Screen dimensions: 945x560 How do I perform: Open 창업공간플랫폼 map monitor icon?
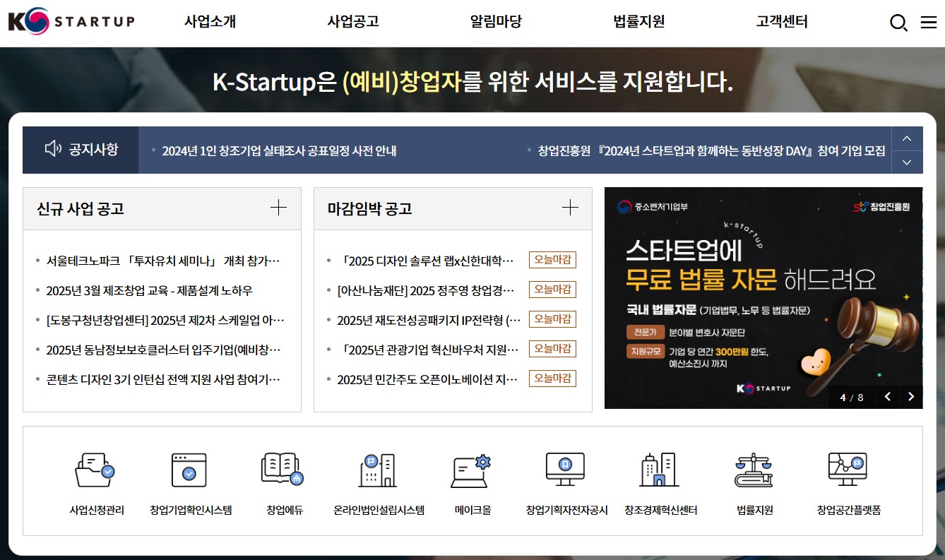[848, 470]
